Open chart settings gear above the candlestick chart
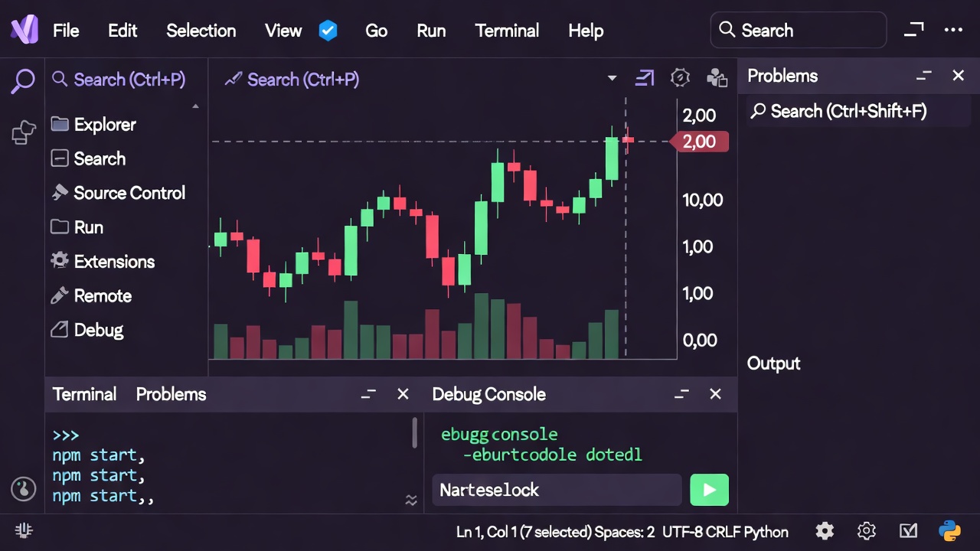The image size is (980, 551). coord(680,77)
